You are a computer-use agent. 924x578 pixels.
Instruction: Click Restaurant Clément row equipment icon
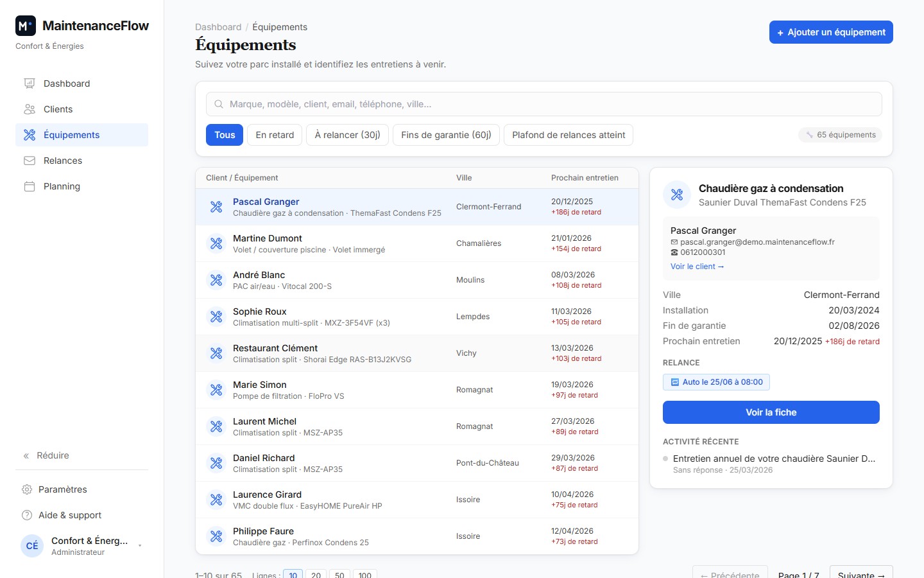[216, 353]
